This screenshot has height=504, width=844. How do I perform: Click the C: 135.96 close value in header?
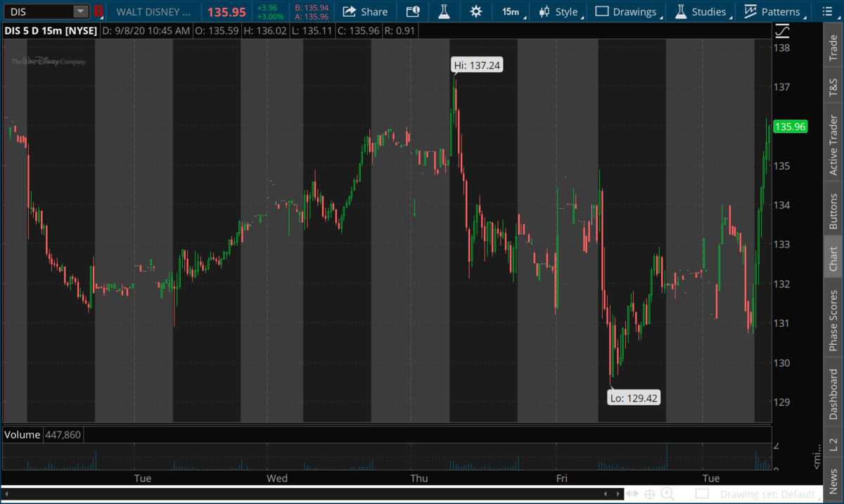pos(361,31)
